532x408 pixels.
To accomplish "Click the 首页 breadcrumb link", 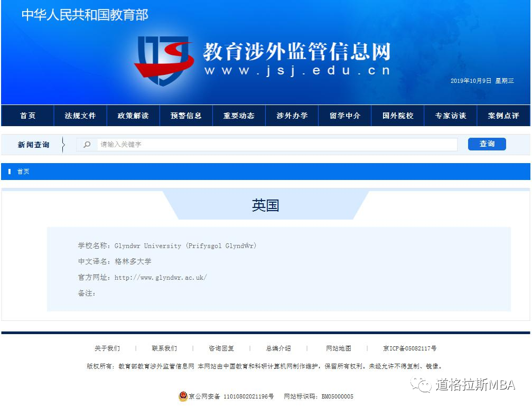I will click(23, 172).
